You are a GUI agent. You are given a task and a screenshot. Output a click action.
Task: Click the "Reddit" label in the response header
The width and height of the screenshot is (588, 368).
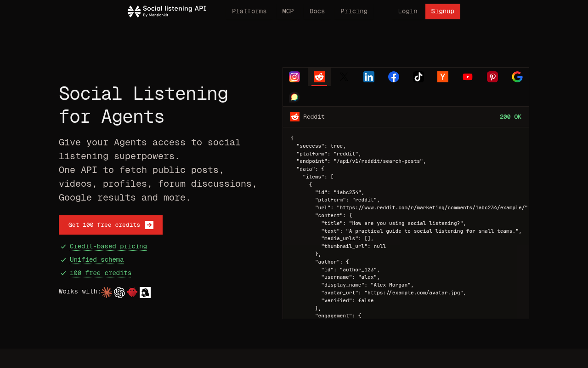pos(314,117)
